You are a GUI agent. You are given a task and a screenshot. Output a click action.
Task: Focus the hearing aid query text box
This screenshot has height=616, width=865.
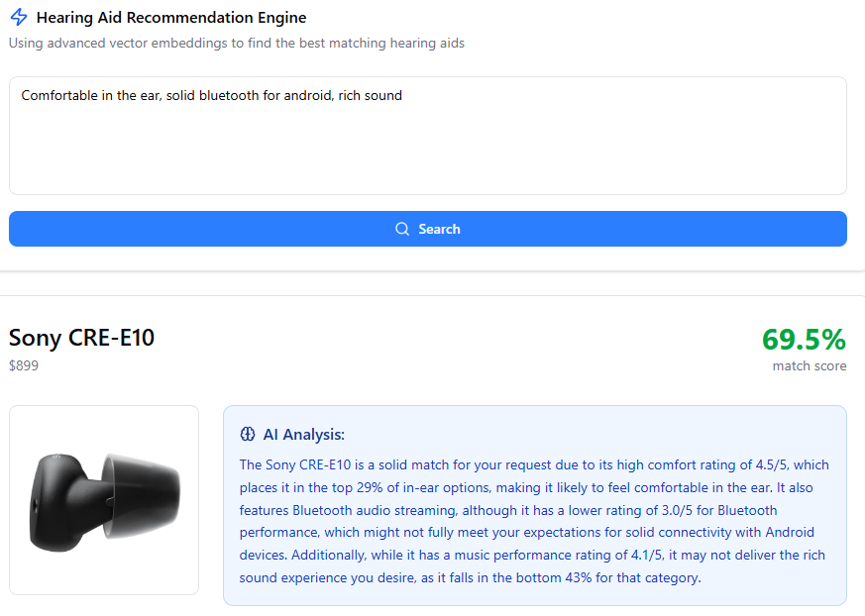coord(427,136)
